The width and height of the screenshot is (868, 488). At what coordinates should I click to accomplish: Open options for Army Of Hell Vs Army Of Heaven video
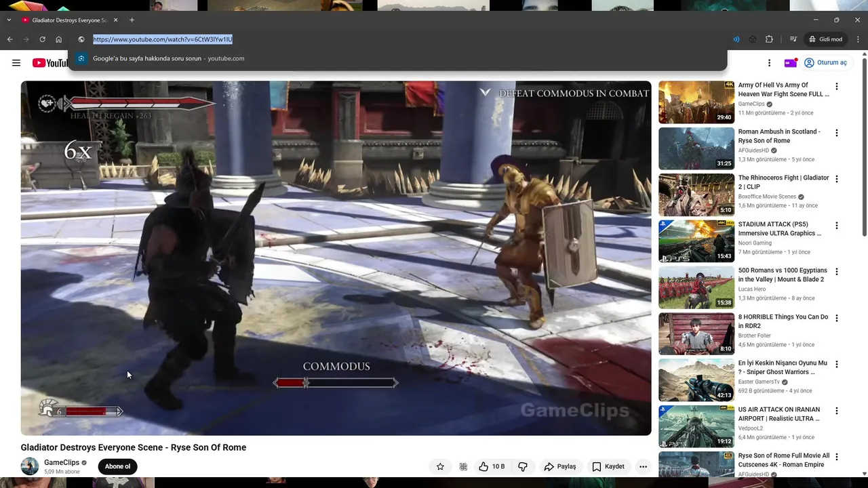836,87
